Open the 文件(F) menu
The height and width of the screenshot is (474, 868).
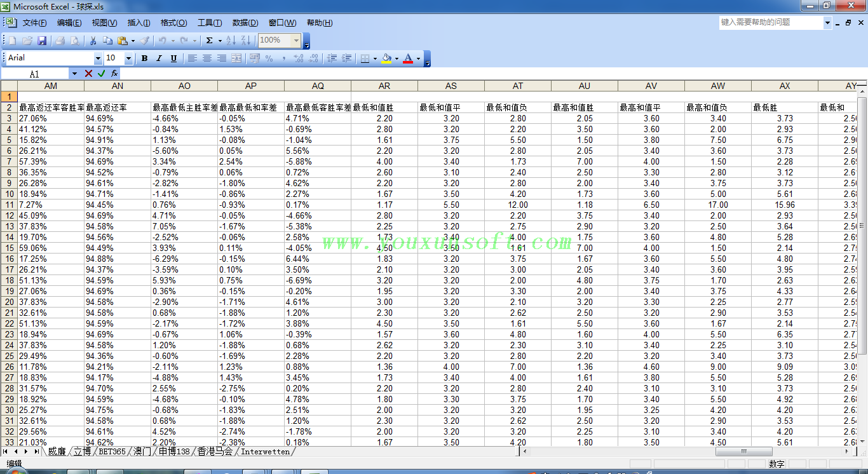pos(34,23)
